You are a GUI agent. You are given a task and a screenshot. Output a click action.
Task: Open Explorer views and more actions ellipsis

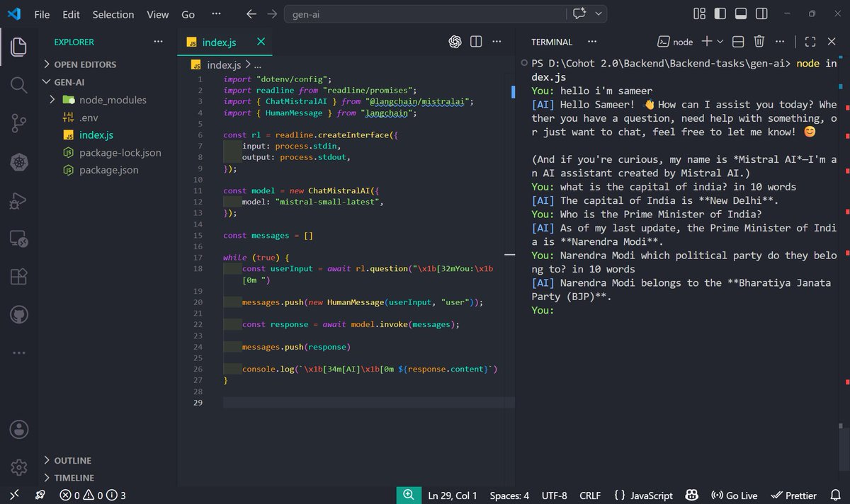point(159,42)
